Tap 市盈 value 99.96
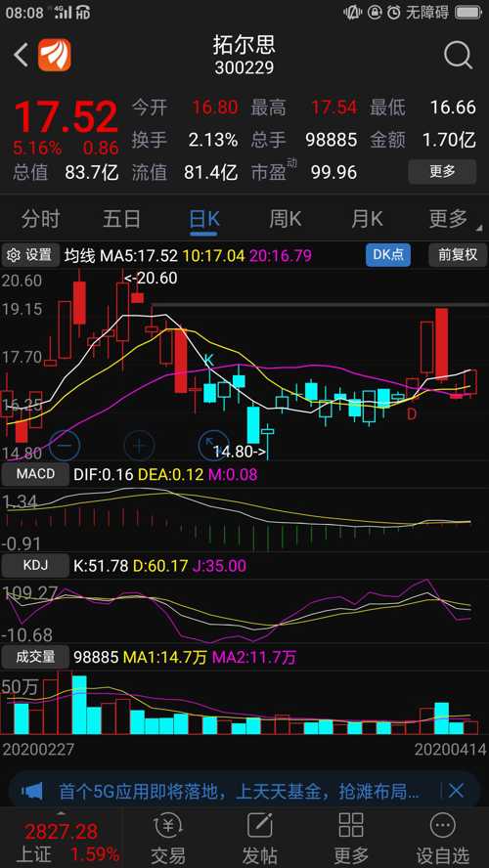489x868 pixels. point(333,173)
